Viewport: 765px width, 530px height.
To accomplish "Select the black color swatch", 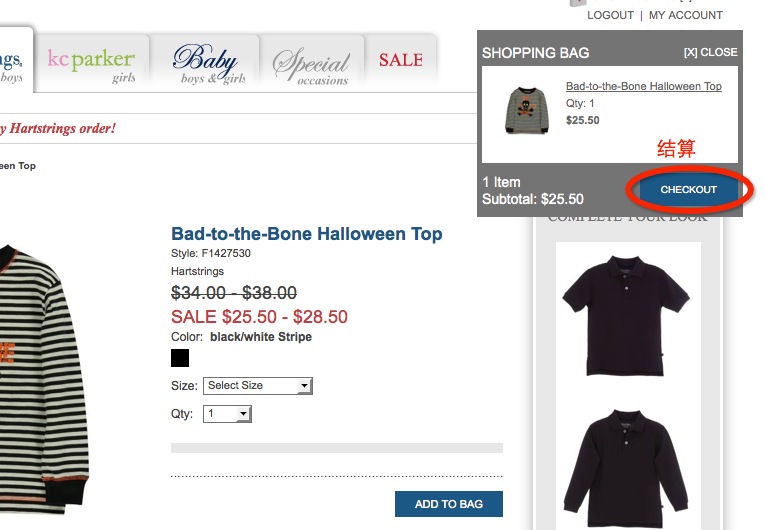I will 180,358.
